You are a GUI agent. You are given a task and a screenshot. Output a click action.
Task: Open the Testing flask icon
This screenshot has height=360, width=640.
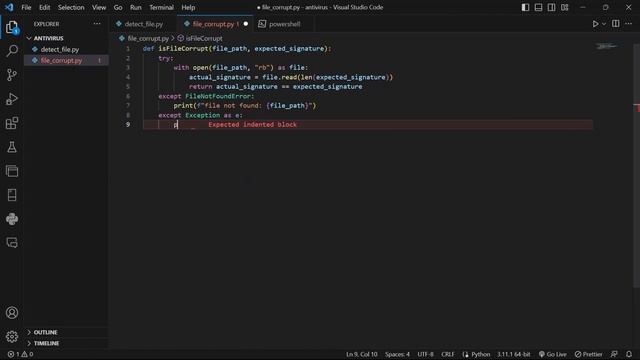12,147
